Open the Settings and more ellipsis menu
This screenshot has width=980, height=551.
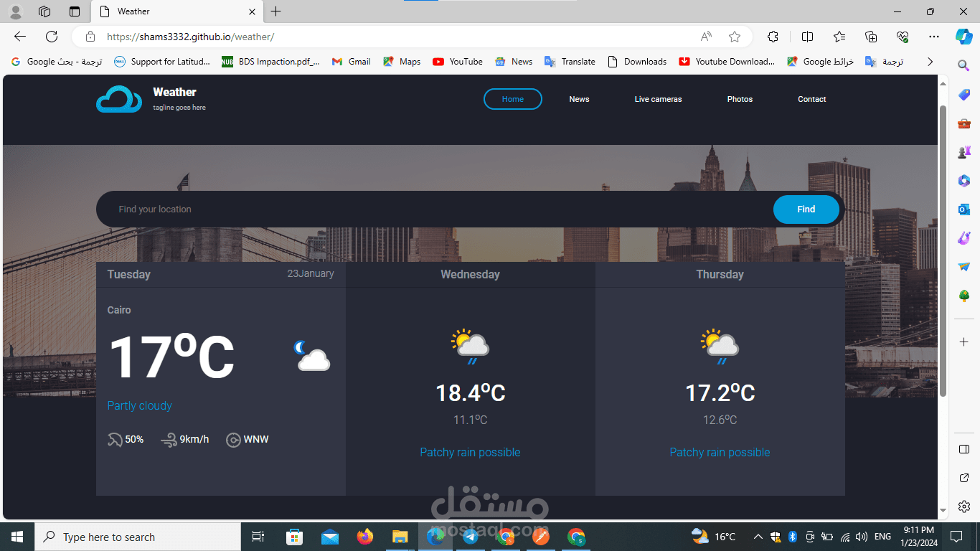(933, 37)
